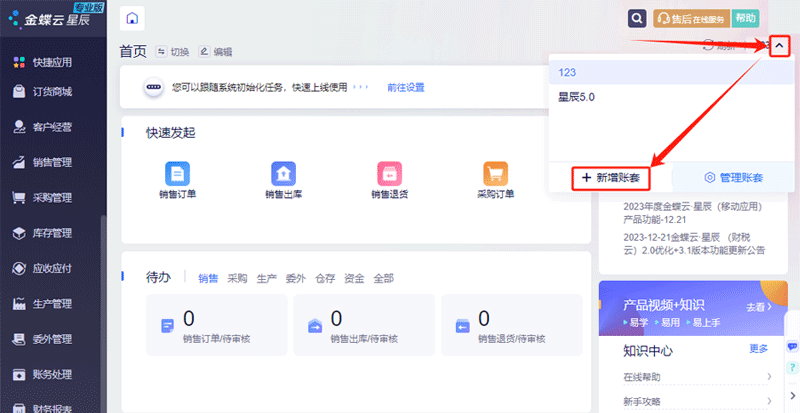800x413 pixels.
Task: Open 销售退货/待审核 card
Action: [x=512, y=325]
